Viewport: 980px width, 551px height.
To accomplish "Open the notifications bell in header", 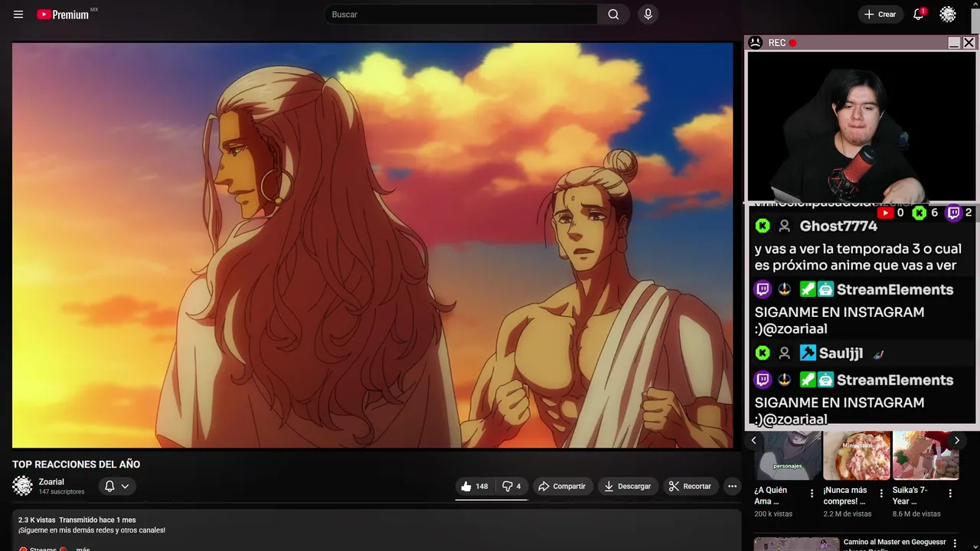I will pos(918,15).
